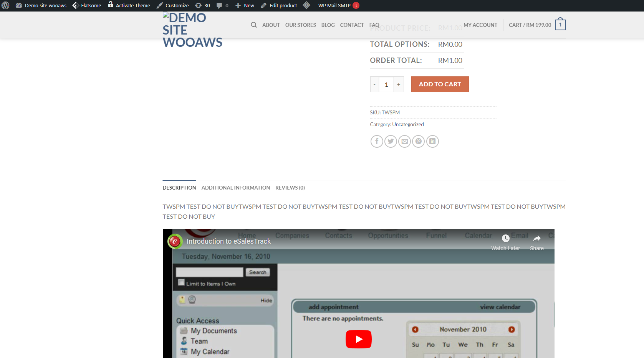Click the Demo Site Wooaws logo
Image resolution: width=644 pixels, height=358 pixels.
coord(192,30)
